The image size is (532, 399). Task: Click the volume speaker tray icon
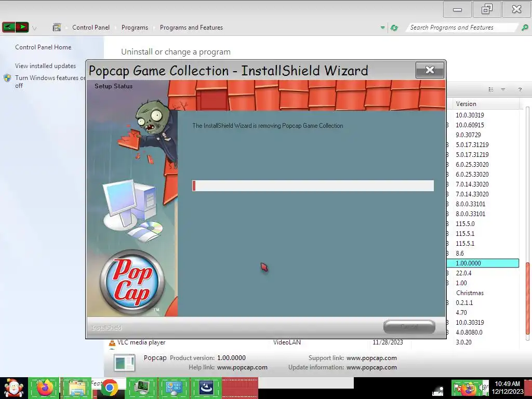[x=483, y=388]
